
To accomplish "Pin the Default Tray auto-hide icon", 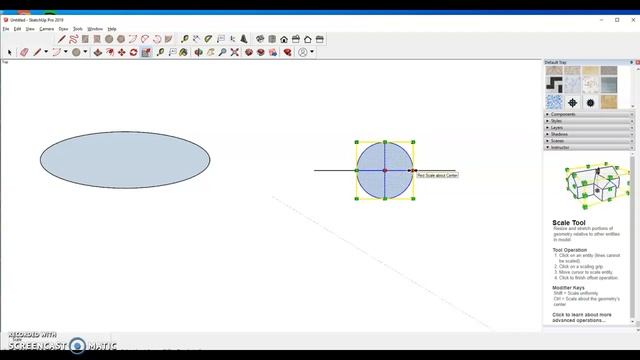I will point(631,62).
